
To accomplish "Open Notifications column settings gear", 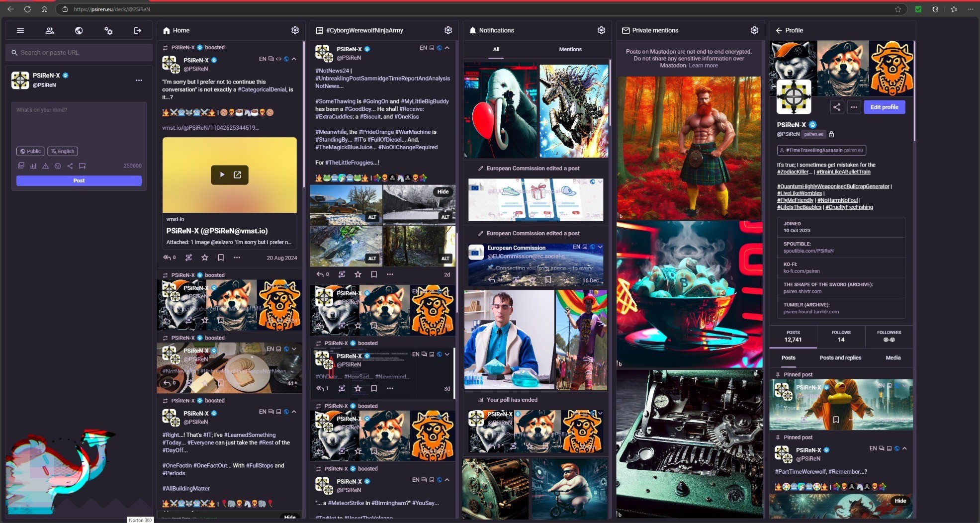I will pyautogui.click(x=601, y=30).
